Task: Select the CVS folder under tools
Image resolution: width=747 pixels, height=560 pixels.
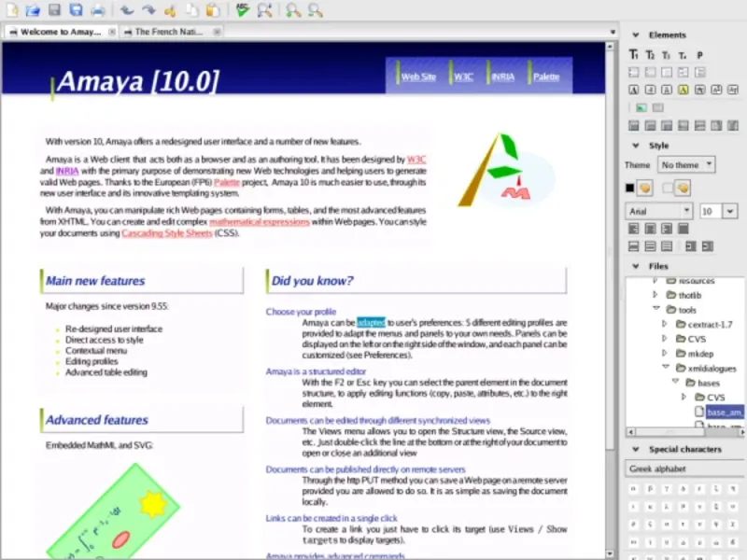Action: coord(697,339)
